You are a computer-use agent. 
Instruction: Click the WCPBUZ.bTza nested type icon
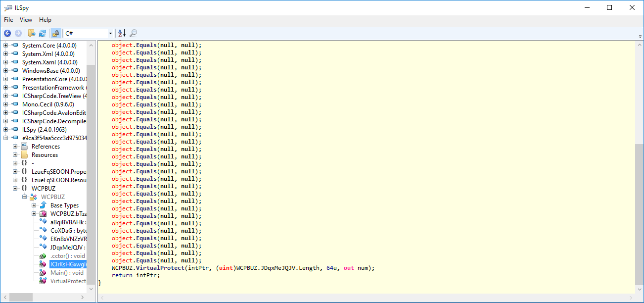pos(43,214)
